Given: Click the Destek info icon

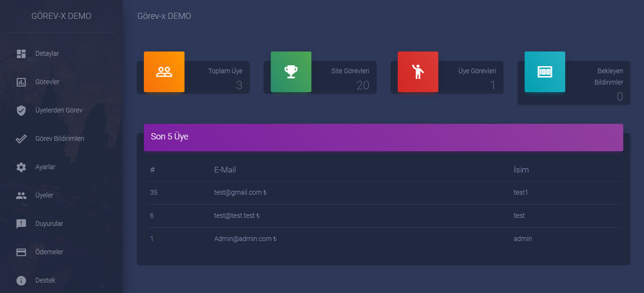Looking at the screenshot, I should tap(21, 280).
